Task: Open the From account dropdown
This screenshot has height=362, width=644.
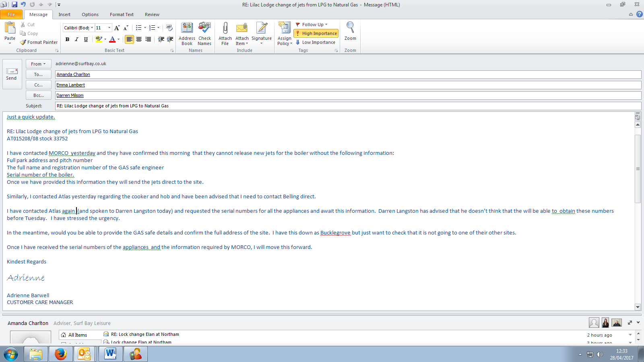Action: pyautogui.click(x=38, y=64)
